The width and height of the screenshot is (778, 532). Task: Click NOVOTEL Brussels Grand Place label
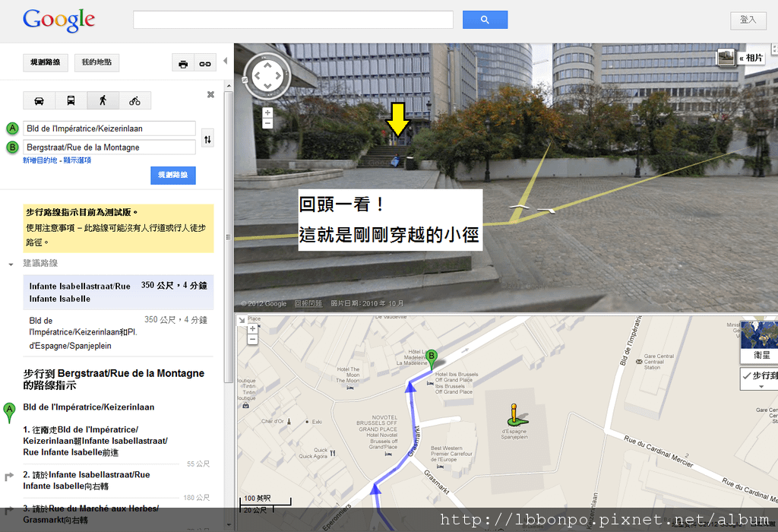pos(377,432)
